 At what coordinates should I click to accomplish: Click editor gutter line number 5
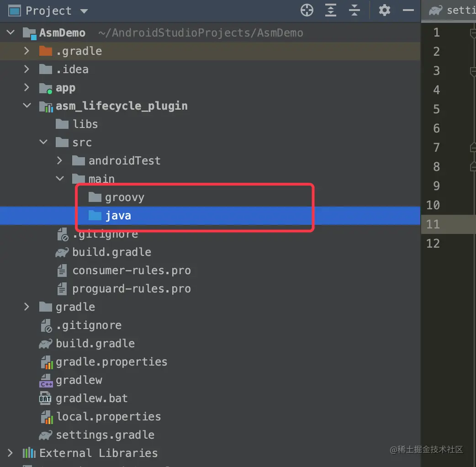[436, 109]
